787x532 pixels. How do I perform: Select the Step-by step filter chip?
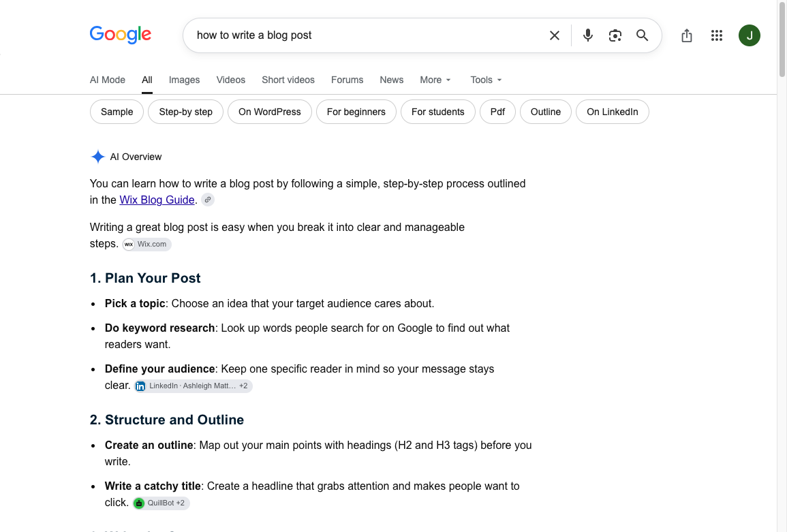coord(186,112)
